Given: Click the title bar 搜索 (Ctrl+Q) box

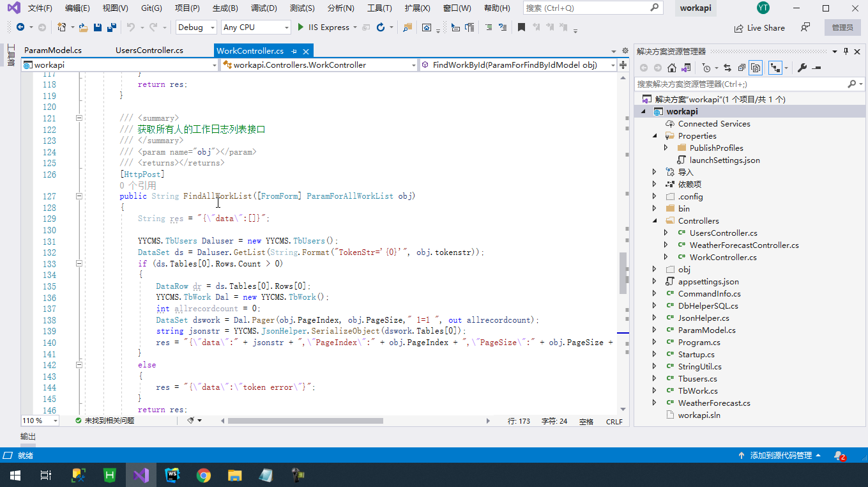Looking at the screenshot, I should pyautogui.click(x=593, y=8).
